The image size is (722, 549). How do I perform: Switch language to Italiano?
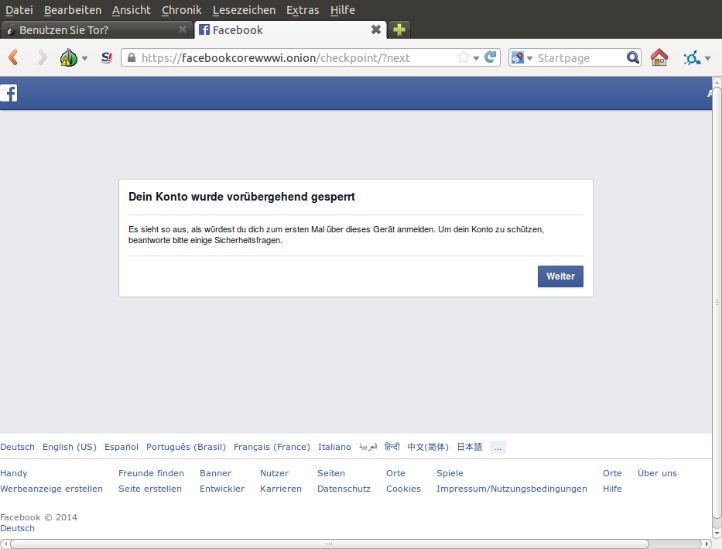click(x=334, y=447)
